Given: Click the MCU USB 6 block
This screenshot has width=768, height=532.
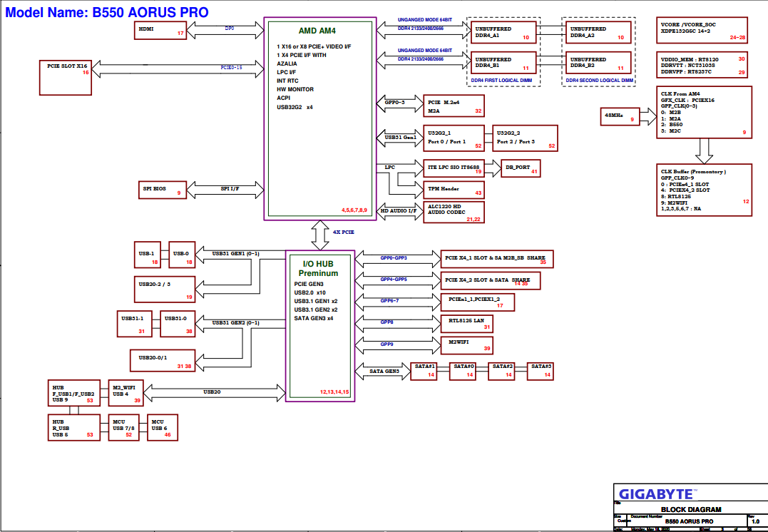Looking at the screenshot, I should click(x=163, y=428).
